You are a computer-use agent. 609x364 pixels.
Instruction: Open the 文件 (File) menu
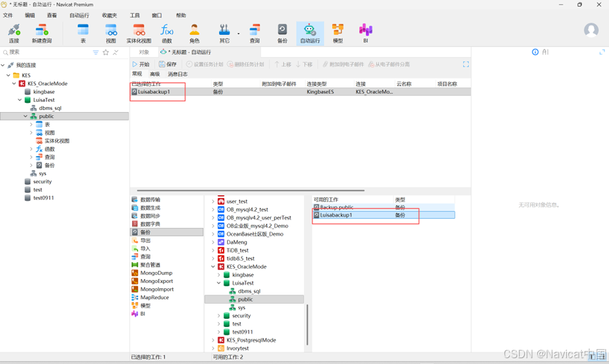[8, 15]
